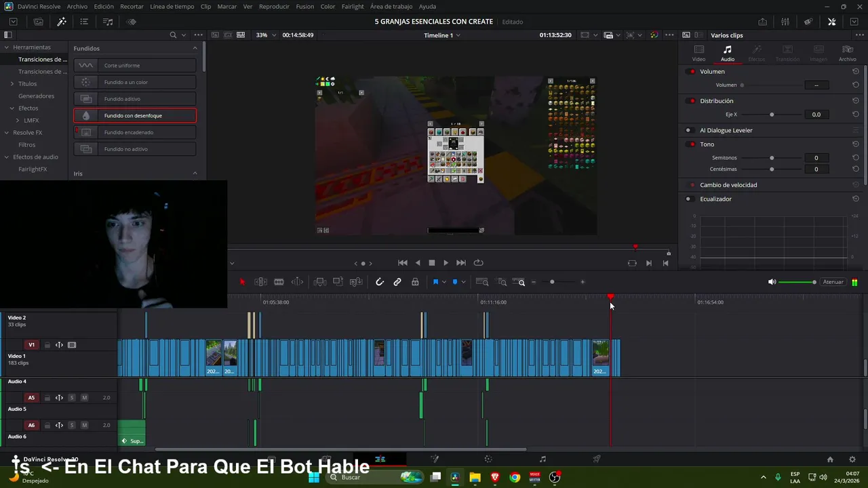Toggle the Inspector tools icon
868x488 pixels.
pos(832,22)
